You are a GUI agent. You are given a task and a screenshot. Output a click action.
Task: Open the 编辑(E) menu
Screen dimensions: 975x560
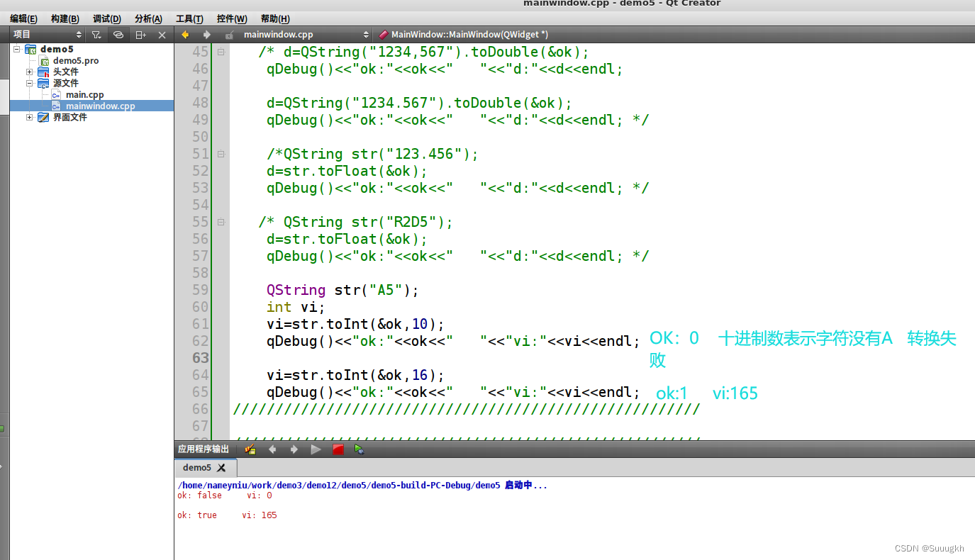[23, 18]
